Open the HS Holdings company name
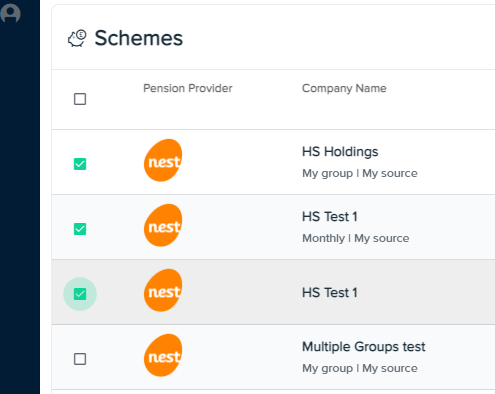This screenshot has width=495, height=394. (x=340, y=152)
